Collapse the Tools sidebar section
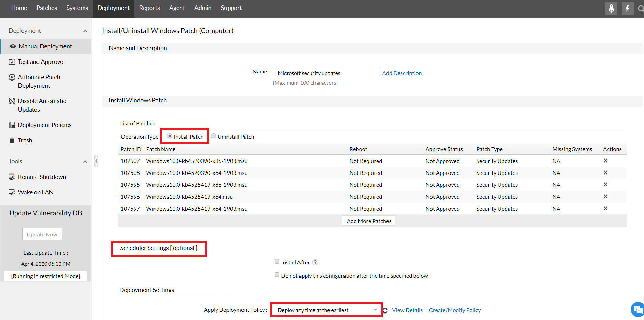The image size is (644, 320). tap(85, 161)
